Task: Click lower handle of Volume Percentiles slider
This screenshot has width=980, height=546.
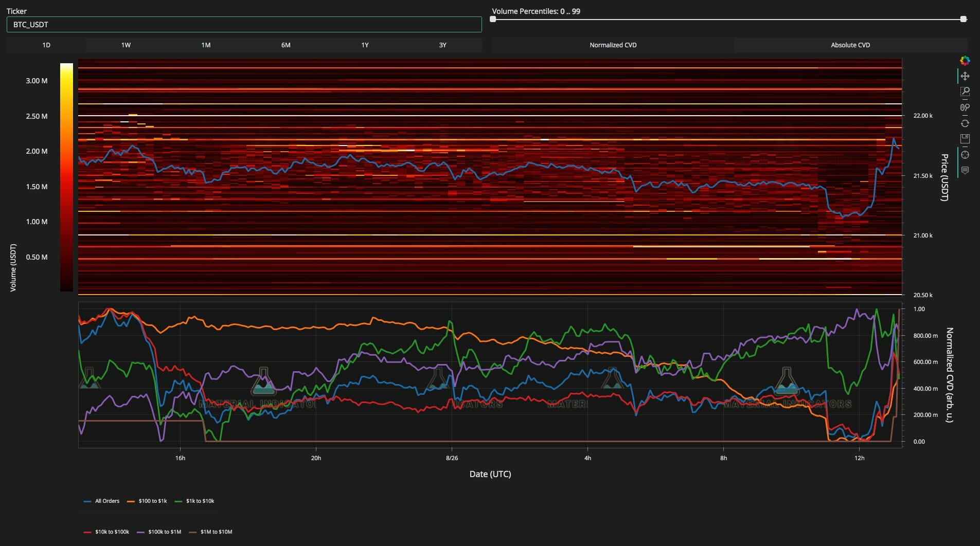Action: (493, 19)
